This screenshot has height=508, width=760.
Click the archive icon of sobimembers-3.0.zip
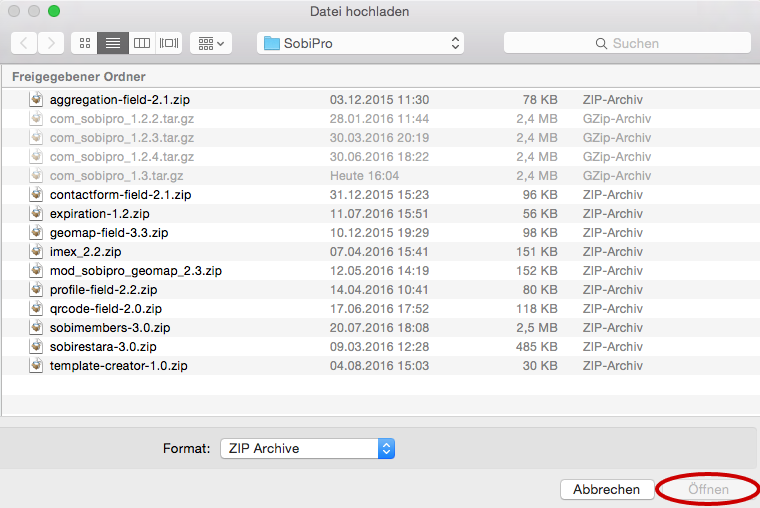pos(36,327)
